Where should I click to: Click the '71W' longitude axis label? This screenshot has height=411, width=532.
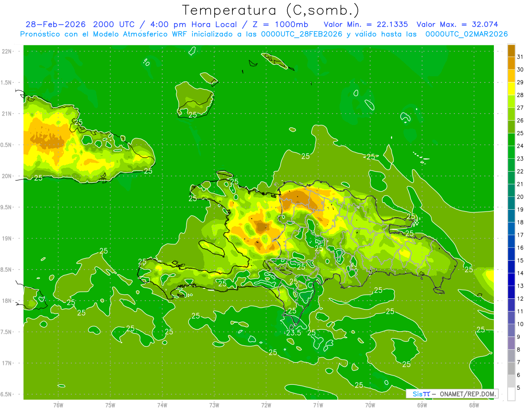coord(318,405)
